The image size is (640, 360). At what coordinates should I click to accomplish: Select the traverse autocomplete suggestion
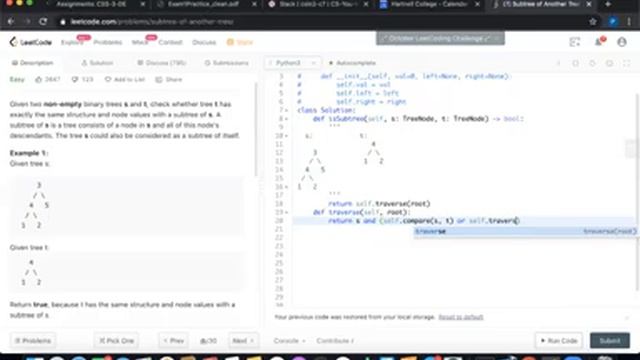(525, 231)
